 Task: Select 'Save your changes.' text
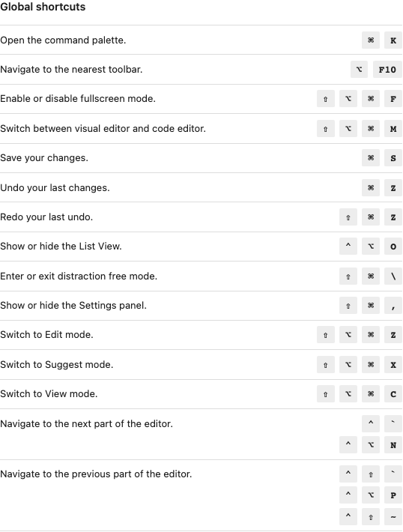[x=44, y=158]
